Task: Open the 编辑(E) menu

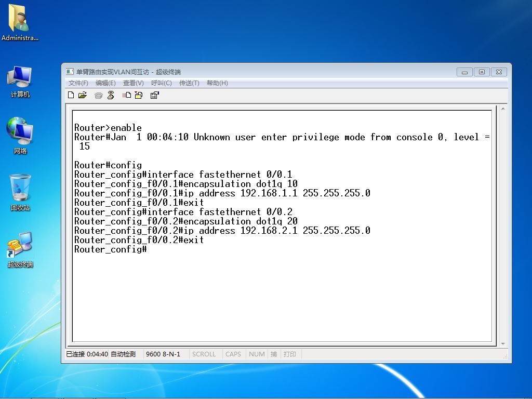Action: tap(105, 83)
